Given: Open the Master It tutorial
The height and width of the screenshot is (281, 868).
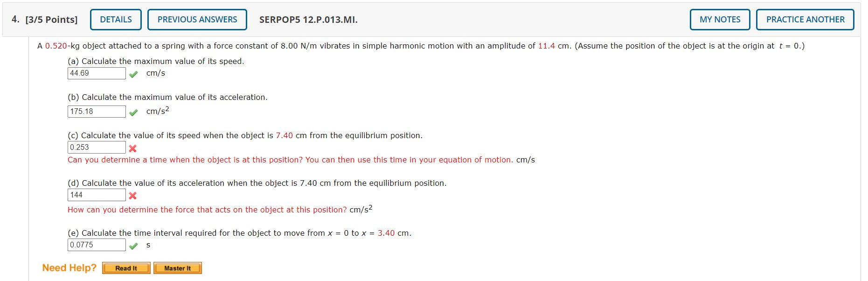Looking at the screenshot, I should (178, 268).
